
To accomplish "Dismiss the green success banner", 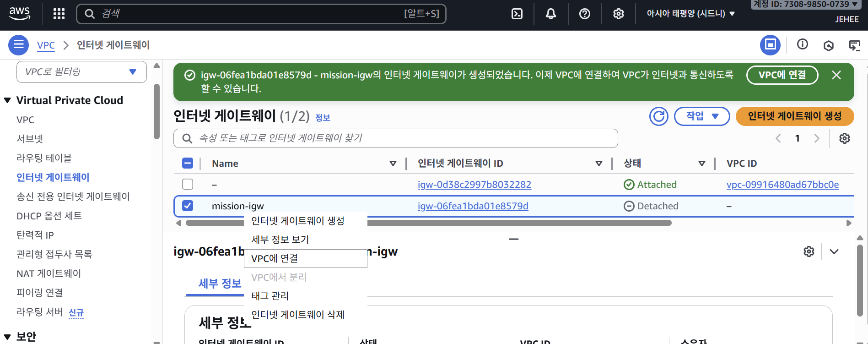I will [x=836, y=75].
